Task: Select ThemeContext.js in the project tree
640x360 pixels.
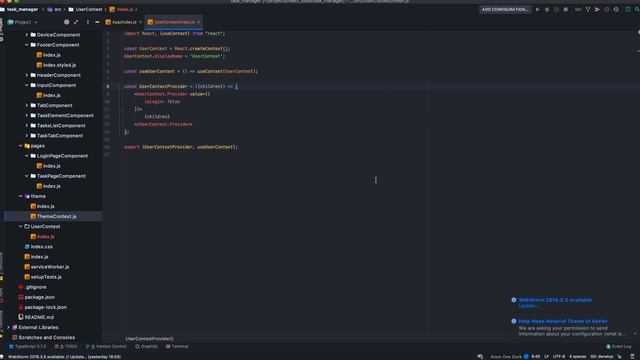Action: pos(56,216)
